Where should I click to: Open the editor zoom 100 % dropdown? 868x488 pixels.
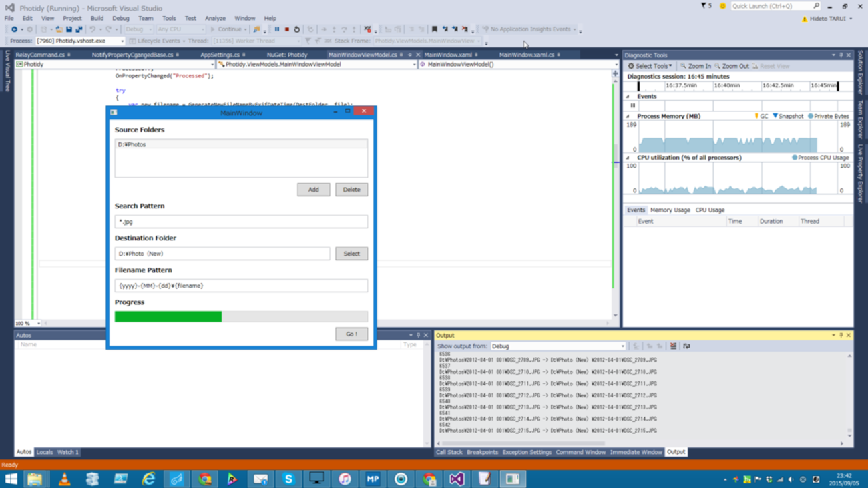[x=27, y=323]
